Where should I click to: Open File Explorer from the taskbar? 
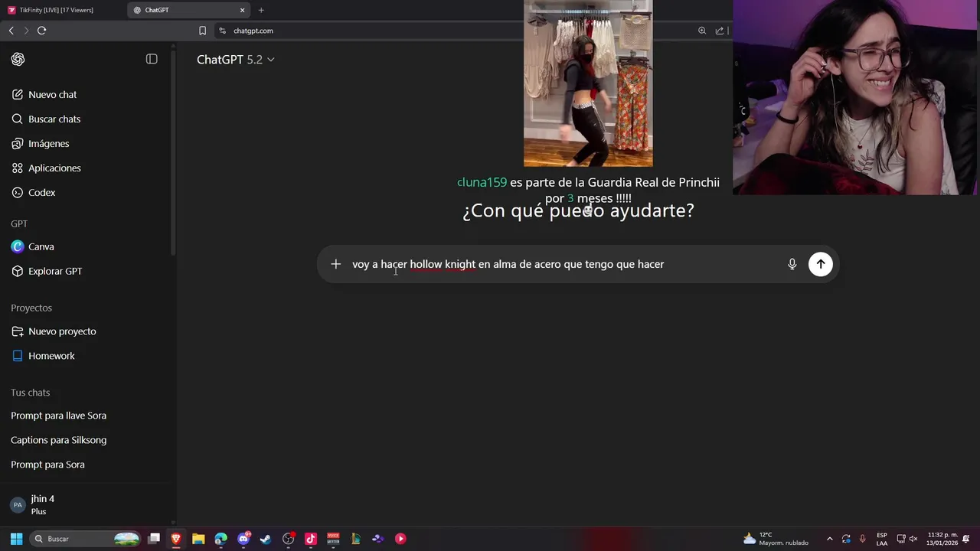[198, 539]
